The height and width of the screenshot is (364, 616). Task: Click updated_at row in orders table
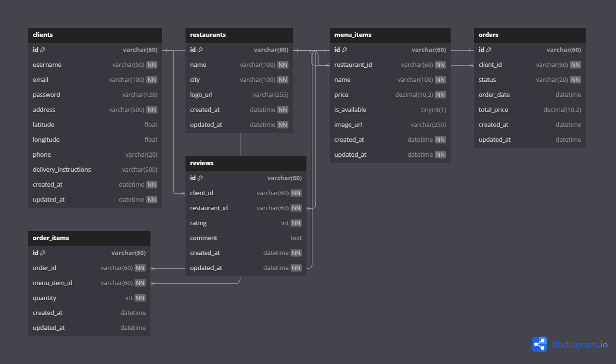(530, 139)
